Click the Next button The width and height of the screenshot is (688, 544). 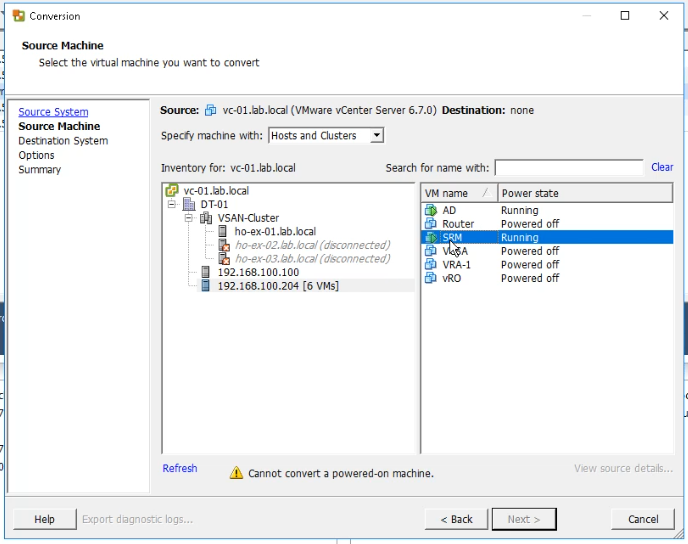(524, 519)
